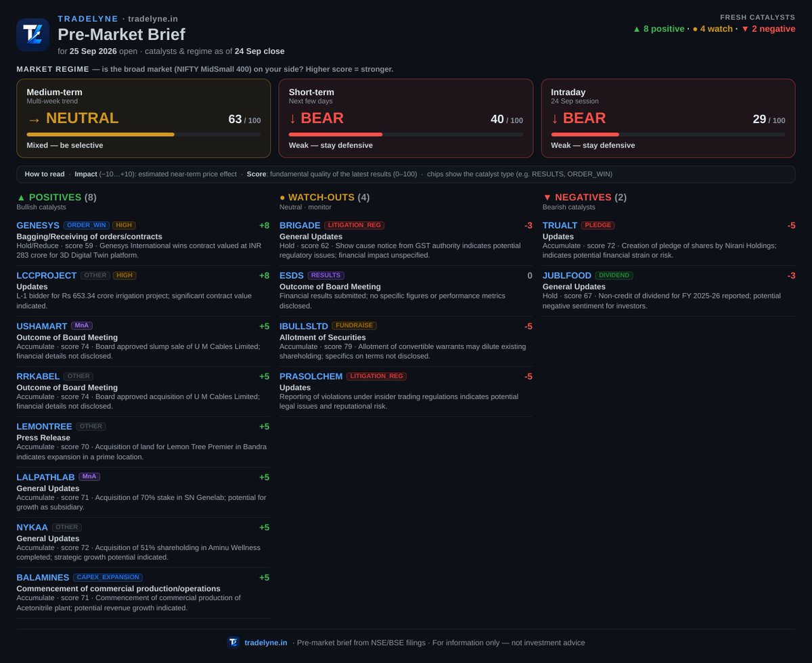Click the MnA chip on USHAMART
This screenshot has width=812, height=663.
coord(82,326)
